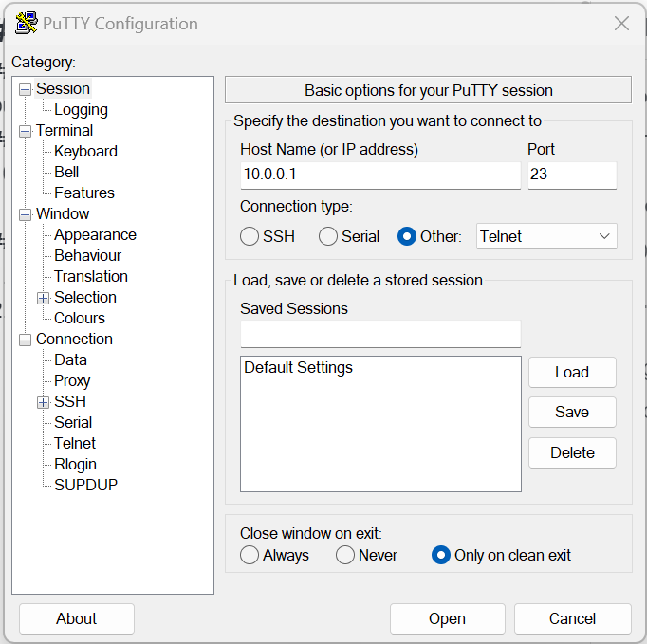
Task: Click the Open button to connect
Action: point(447,618)
